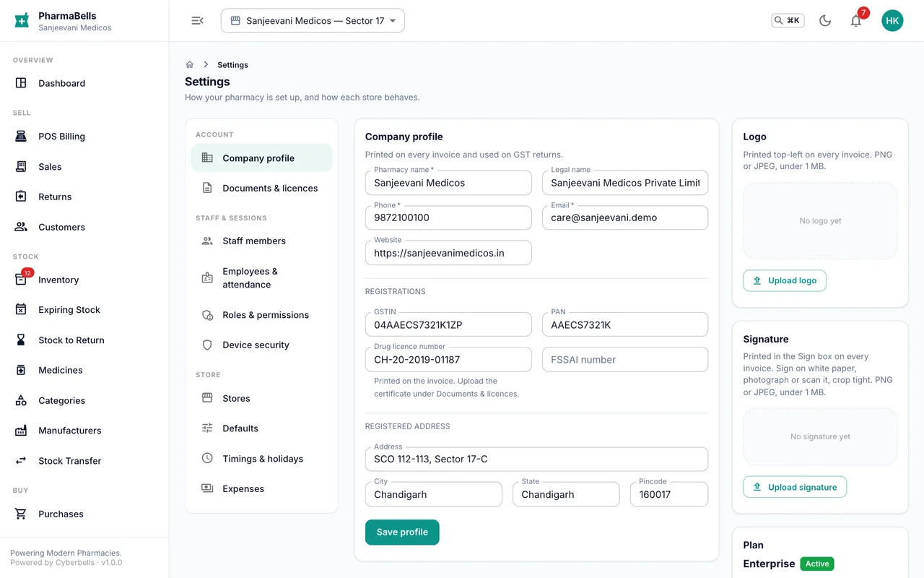Click into the FSSAI number field
924x578 pixels.
(x=625, y=359)
